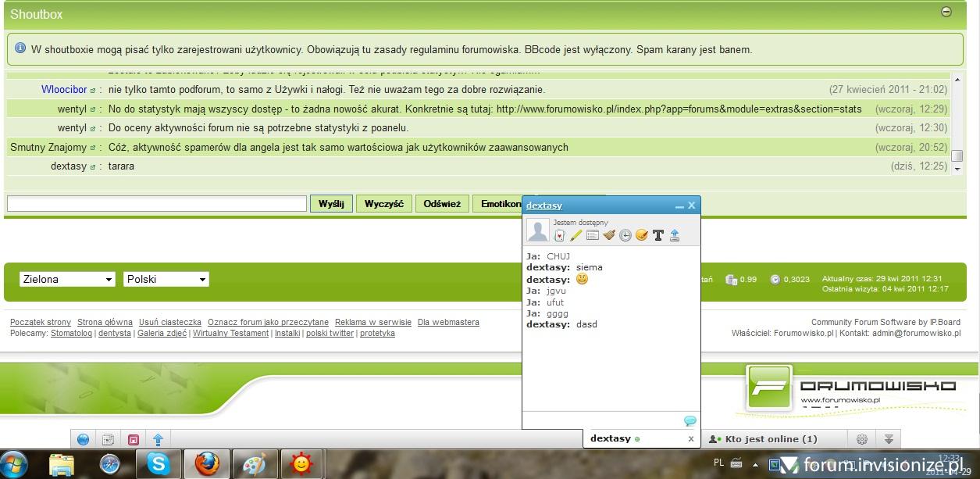Open Stomatolog recommended link

click(x=71, y=333)
